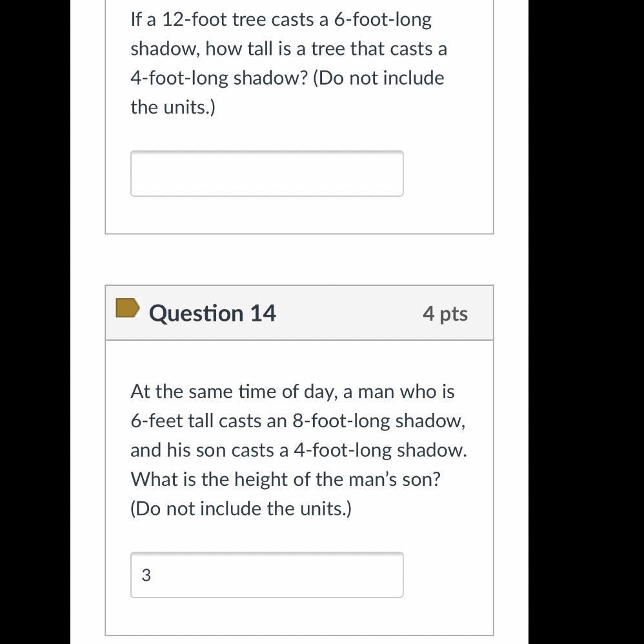This screenshot has height=644, width=644.
Task: Click the Question 14 answer field containing 3
Action: pos(267,574)
